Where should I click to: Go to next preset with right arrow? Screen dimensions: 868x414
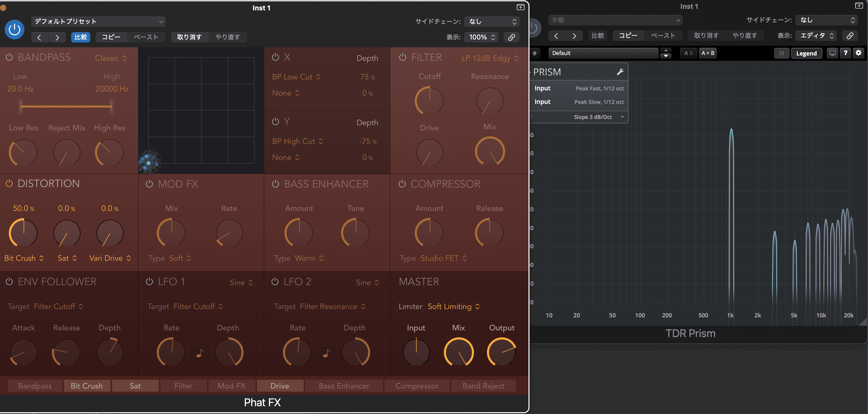coord(57,37)
